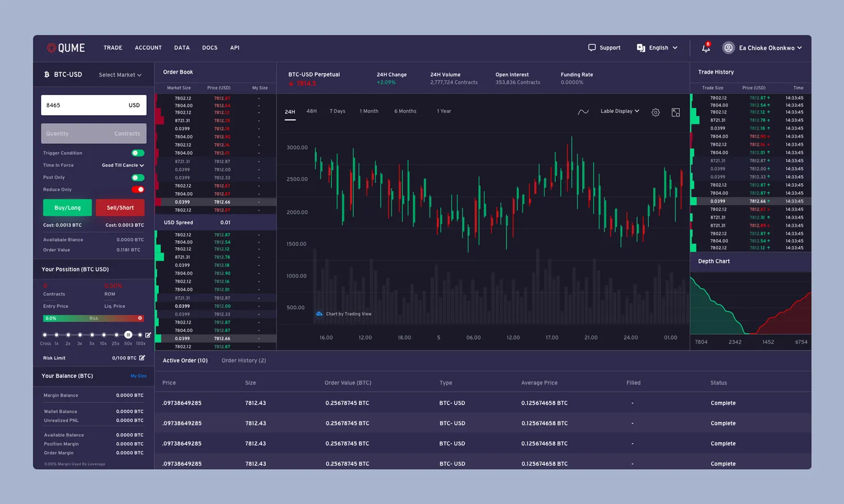Click the USD Spread 0.01 value
The image size is (844, 504).
click(225, 223)
